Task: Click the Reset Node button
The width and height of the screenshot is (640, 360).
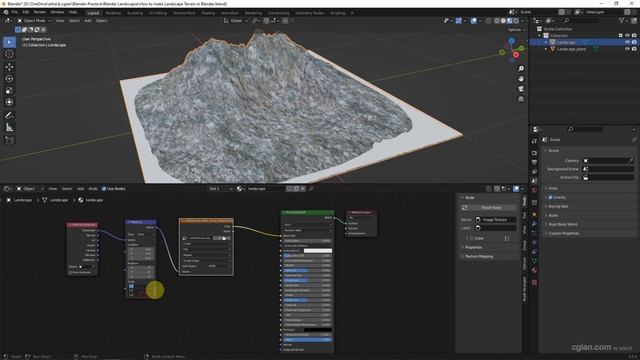Action: (491, 207)
